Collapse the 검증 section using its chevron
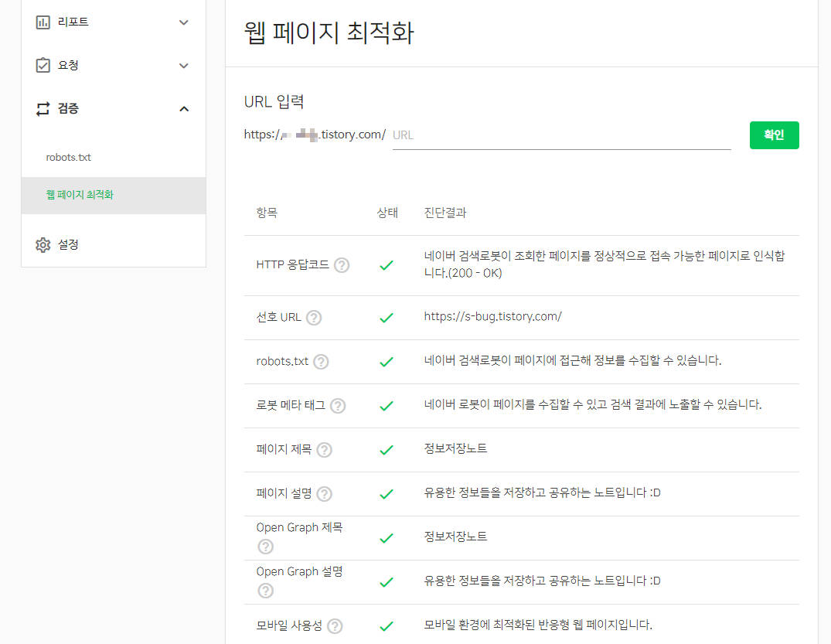This screenshot has height=644, width=831. click(184, 108)
